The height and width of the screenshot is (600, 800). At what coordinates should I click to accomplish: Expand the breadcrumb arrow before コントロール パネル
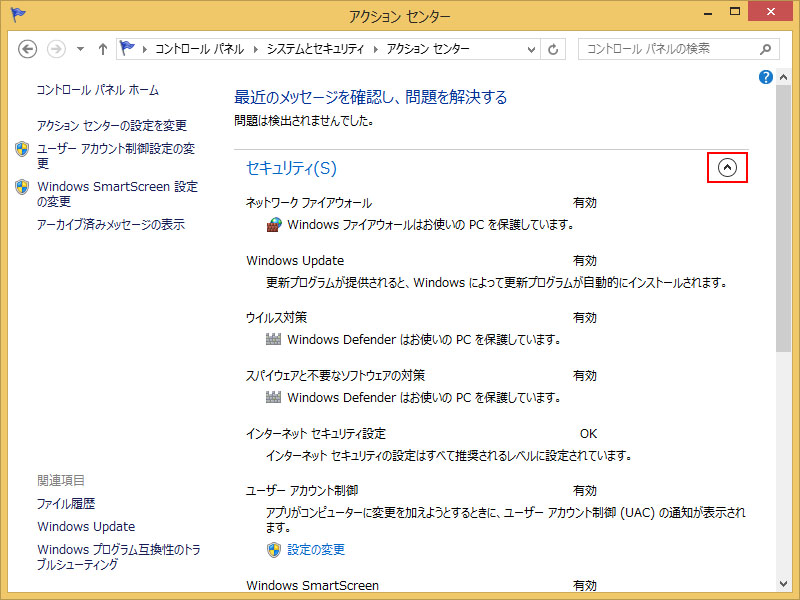coord(145,49)
